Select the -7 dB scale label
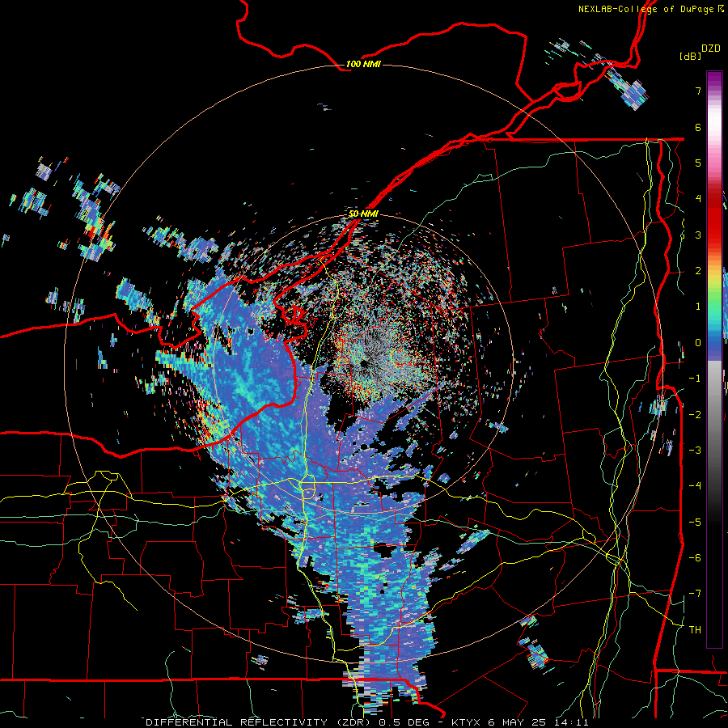This screenshot has height=728, width=728. pos(695,594)
